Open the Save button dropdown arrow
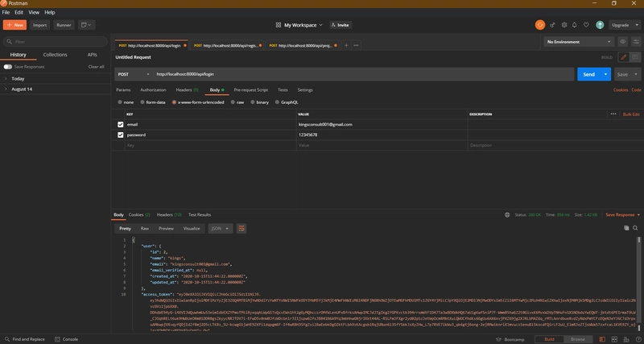Viewport: 644px width, 344px height. 636,74
